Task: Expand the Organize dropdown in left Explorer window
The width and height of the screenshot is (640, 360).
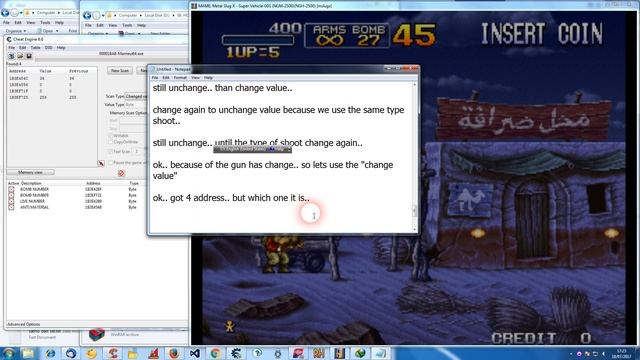Action: pos(16,31)
